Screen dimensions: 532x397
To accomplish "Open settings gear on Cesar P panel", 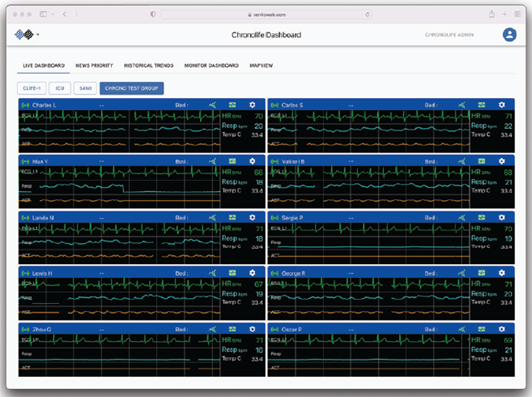I will 501,329.
